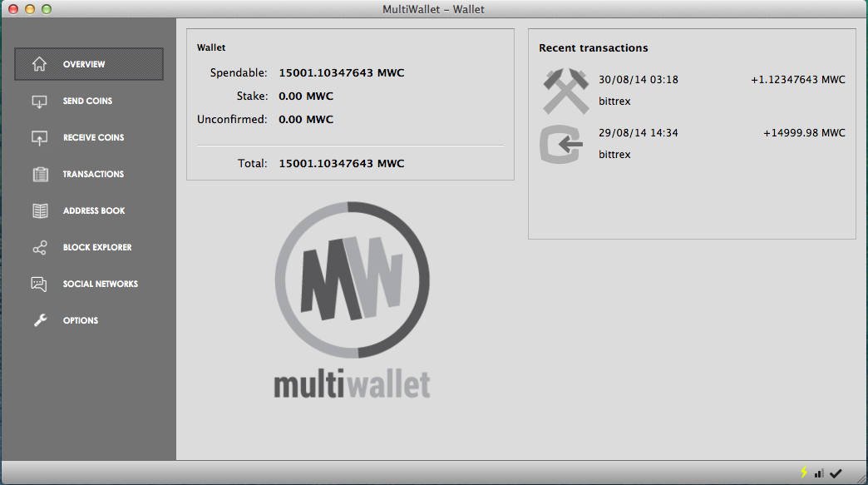The height and width of the screenshot is (485, 868).
Task: Go to SEND COINS page
Action: (x=87, y=101)
